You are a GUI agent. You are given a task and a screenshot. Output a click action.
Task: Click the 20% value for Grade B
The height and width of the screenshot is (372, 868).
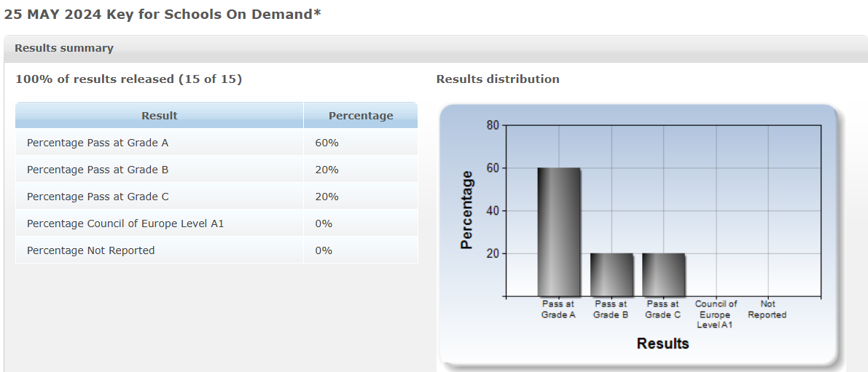click(327, 170)
